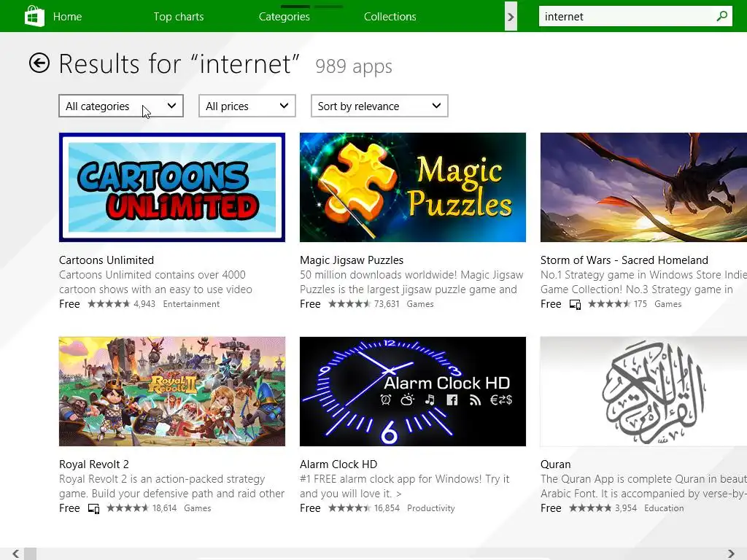Viewport: 747px width, 560px height.
Task: Click the 16,854 ratings count
Action: point(387,508)
